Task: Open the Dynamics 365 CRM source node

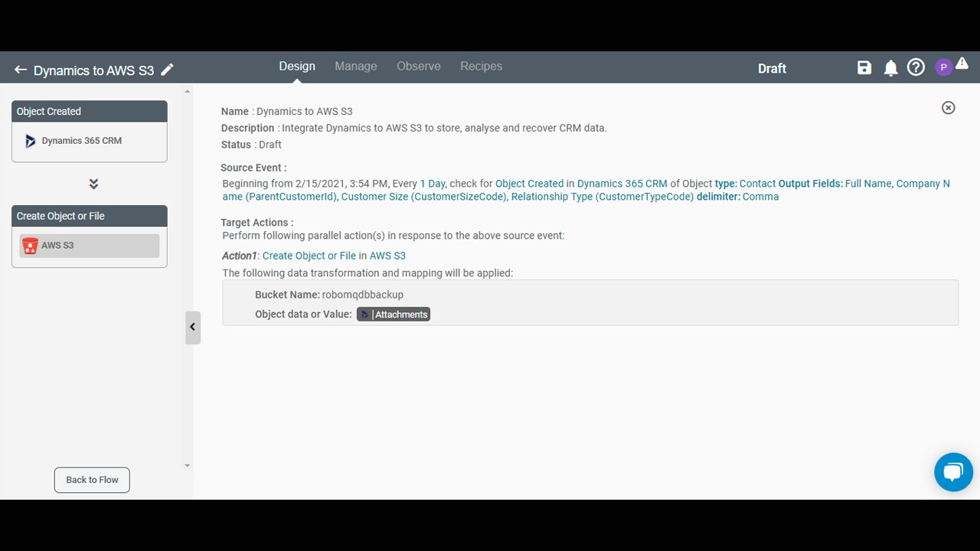Action: pos(90,141)
